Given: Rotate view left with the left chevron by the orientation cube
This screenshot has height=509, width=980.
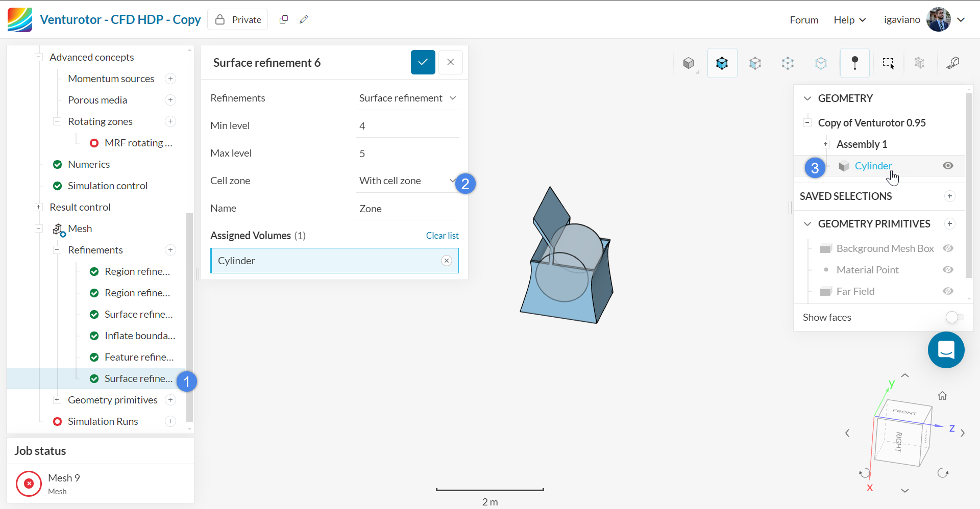Looking at the screenshot, I should pyautogui.click(x=847, y=433).
